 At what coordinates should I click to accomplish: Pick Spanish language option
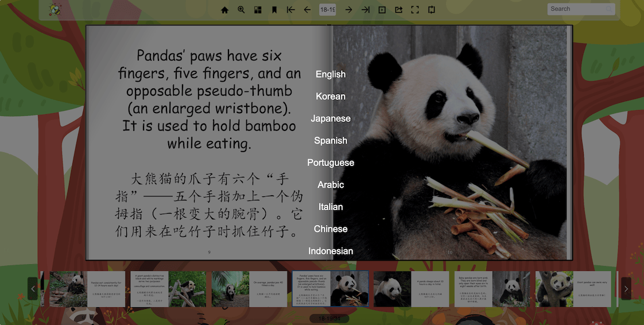coord(331,141)
